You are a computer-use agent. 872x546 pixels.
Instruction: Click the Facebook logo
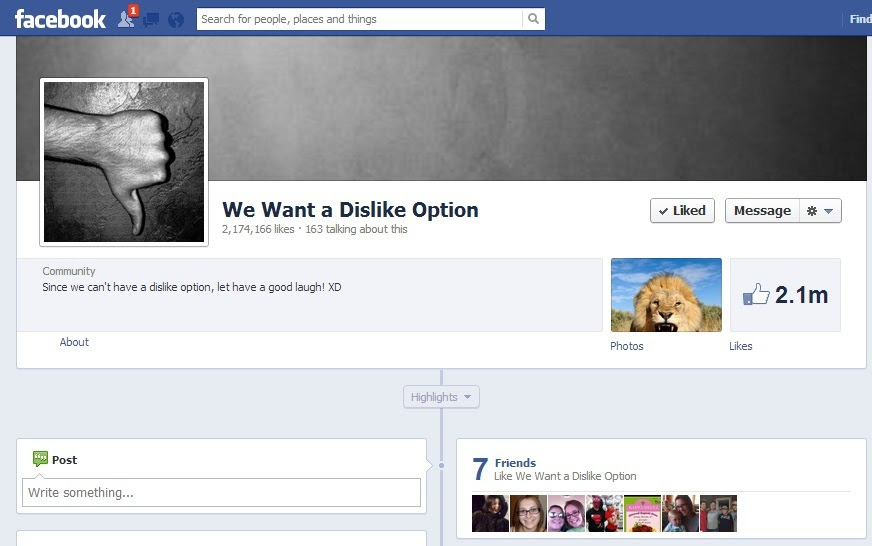(60, 19)
